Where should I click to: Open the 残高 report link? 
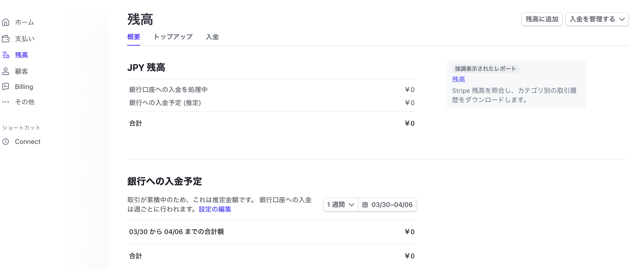point(458,79)
